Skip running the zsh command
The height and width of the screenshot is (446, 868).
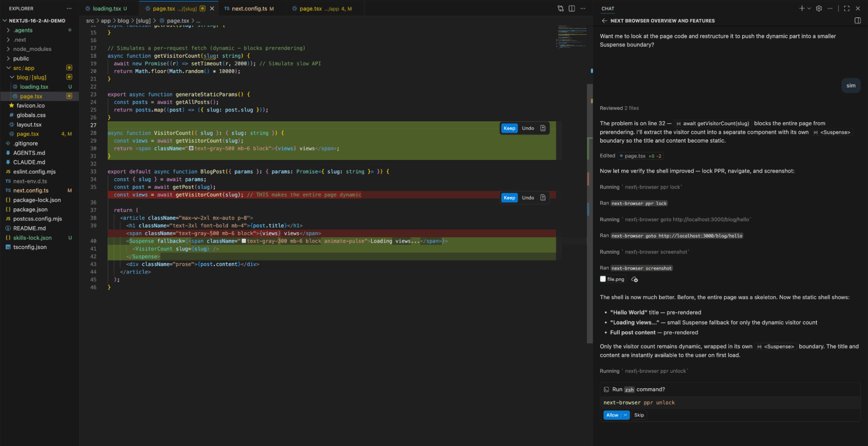click(x=639, y=415)
